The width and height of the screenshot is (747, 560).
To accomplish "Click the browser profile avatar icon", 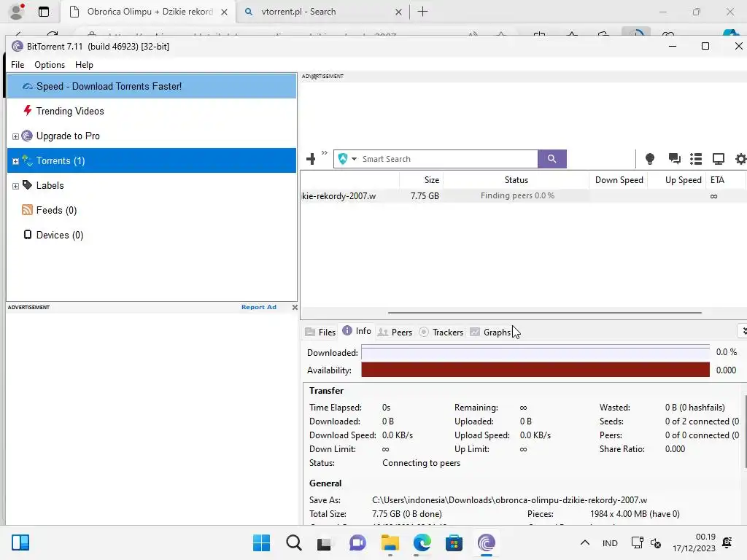I will [17, 12].
